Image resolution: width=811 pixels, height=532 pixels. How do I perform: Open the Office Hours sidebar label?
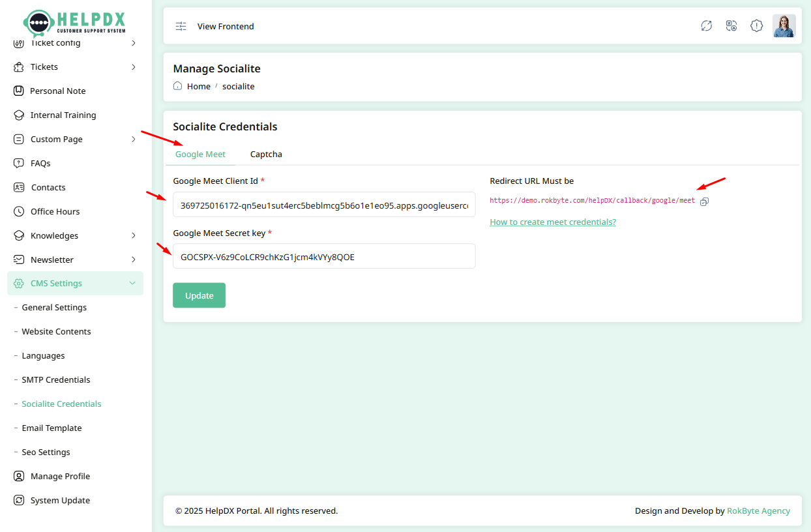coord(55,211)
